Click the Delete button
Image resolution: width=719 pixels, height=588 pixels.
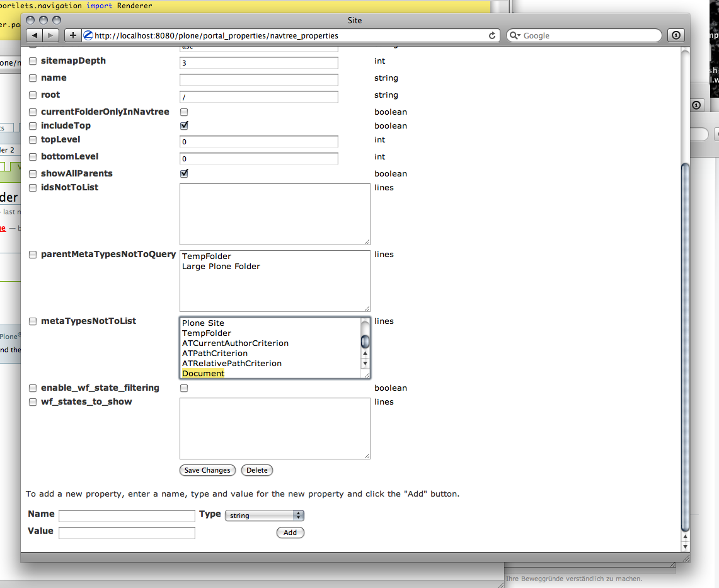pos(257,470)
